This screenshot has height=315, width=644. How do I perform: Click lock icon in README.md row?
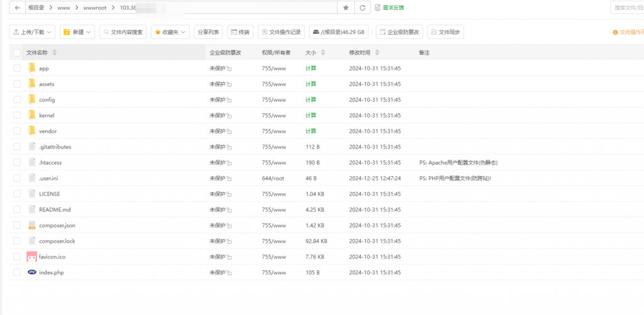point(229,210)
